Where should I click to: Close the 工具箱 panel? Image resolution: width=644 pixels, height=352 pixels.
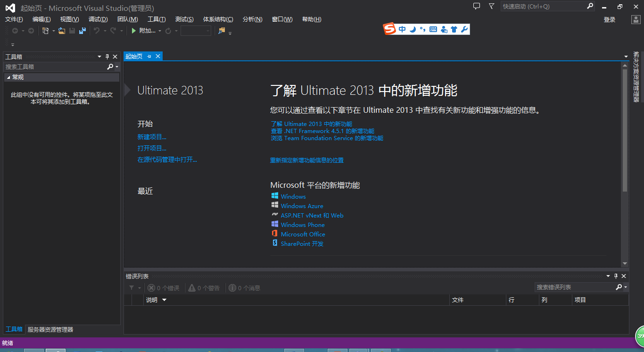click(x=115, y=57)
